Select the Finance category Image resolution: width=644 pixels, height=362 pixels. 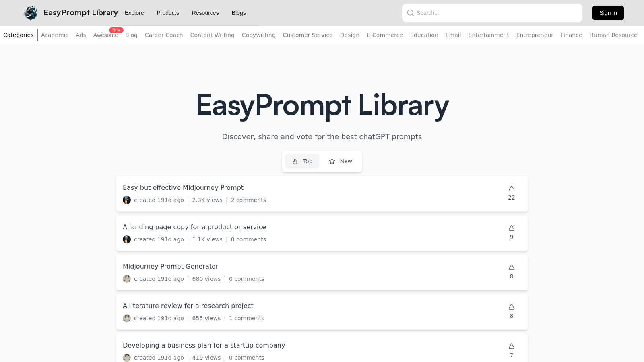tap(572, 35)
